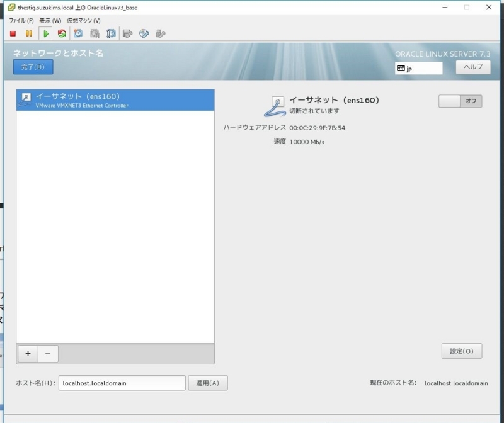Close the VMware console window
The image size is (504, 423).
pyautogui.click(x=489, y=8)
